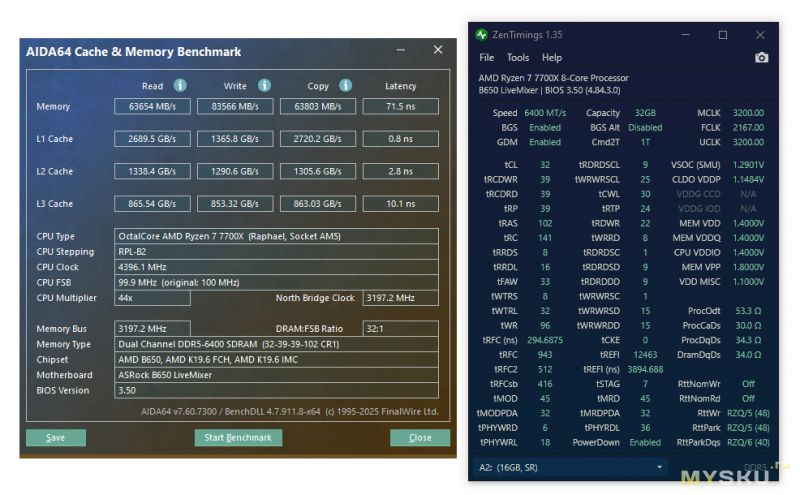Minimize the AIDA64 benchmark window
The image size is (800, 495).
(403, 51)
